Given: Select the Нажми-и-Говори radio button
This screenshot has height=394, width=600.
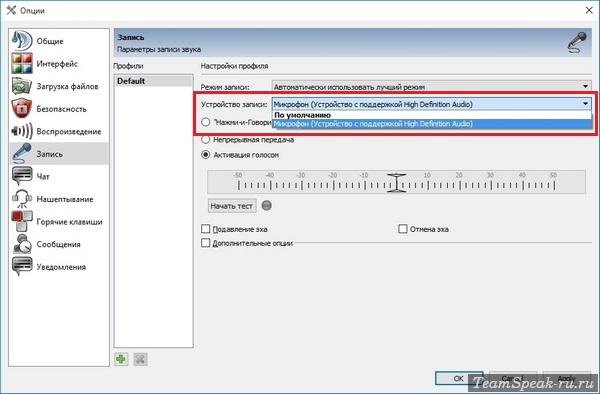Looking at the screenshot, I should coord(206,122).
